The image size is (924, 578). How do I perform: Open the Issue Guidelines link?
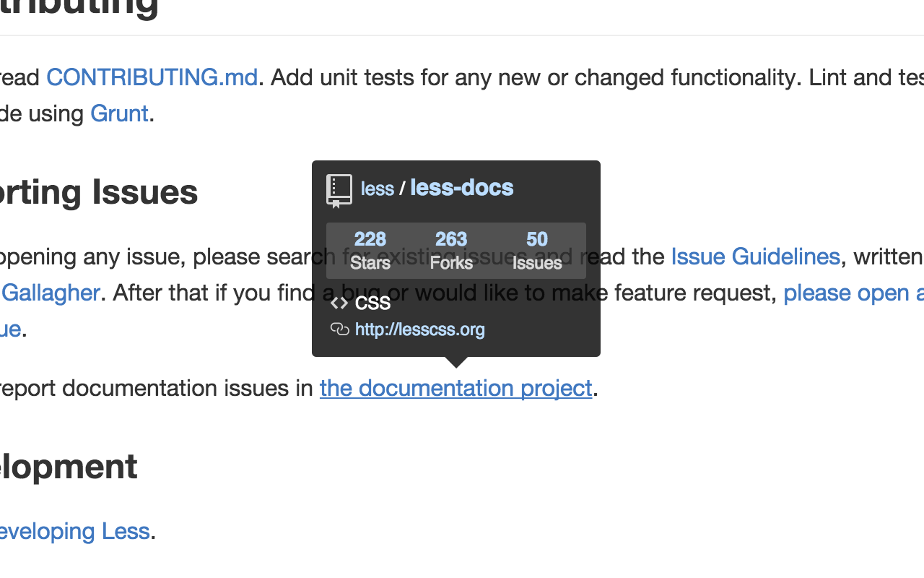click(755, 256)
